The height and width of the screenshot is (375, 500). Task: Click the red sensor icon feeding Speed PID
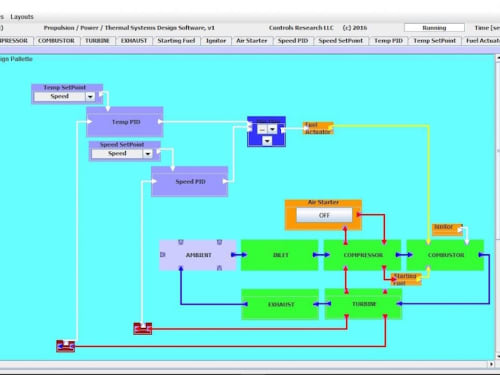point(143,328)
